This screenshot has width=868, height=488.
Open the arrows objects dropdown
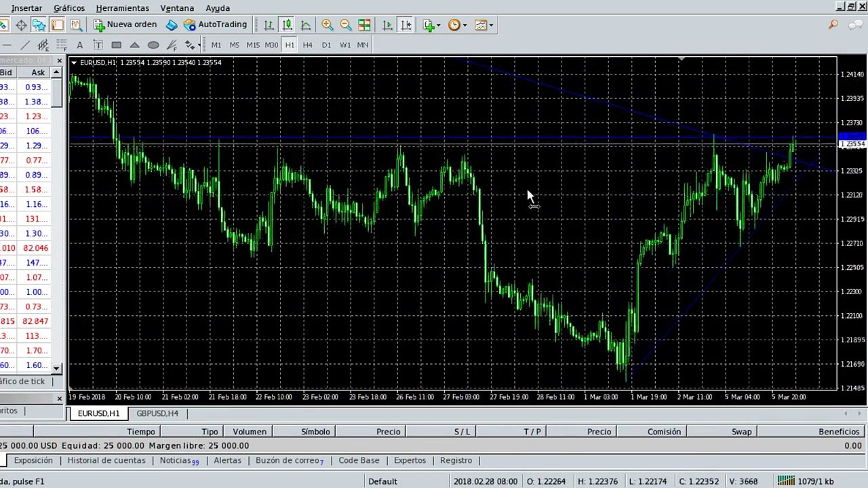click(193, 45)
